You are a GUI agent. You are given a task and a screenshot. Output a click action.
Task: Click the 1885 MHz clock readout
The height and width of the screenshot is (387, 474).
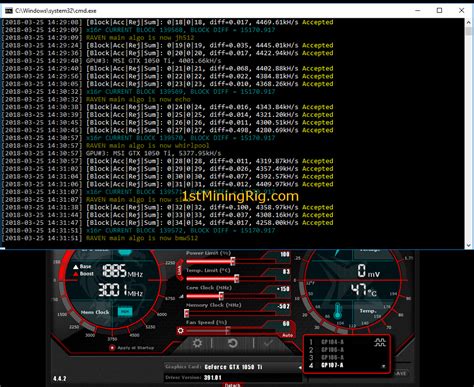[x=122, y=271]
